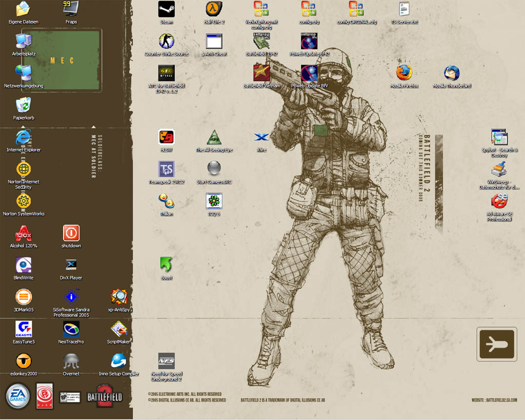Select the Mozilla Thunderbird icon
This screenshot has width=525, height=420.
pyautogui.click(x=452, y=73)
